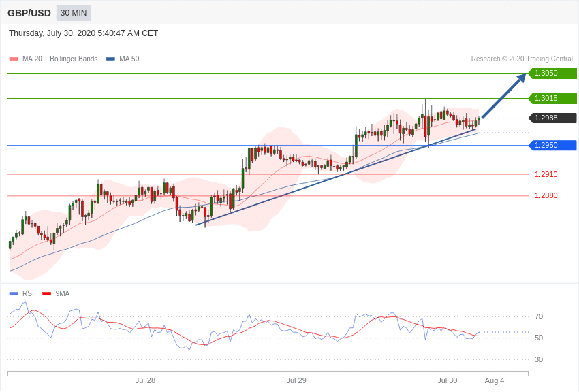Click the 1.2910 red support label
This screenshot has width=579, height=392.
[546, 174]
